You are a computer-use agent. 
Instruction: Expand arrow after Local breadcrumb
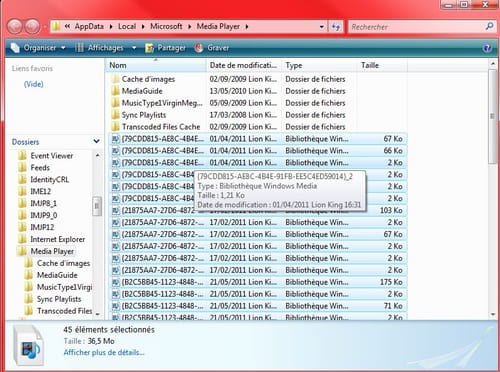[x=143, y=27]
